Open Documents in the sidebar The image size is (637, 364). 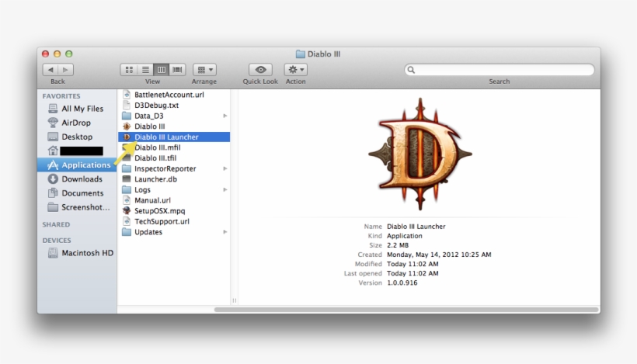pos(77,193)
